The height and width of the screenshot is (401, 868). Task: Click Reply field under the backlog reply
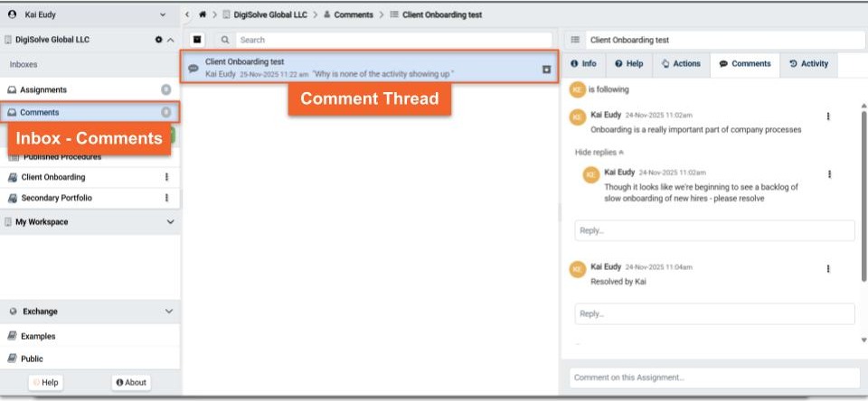pos(714,230)
